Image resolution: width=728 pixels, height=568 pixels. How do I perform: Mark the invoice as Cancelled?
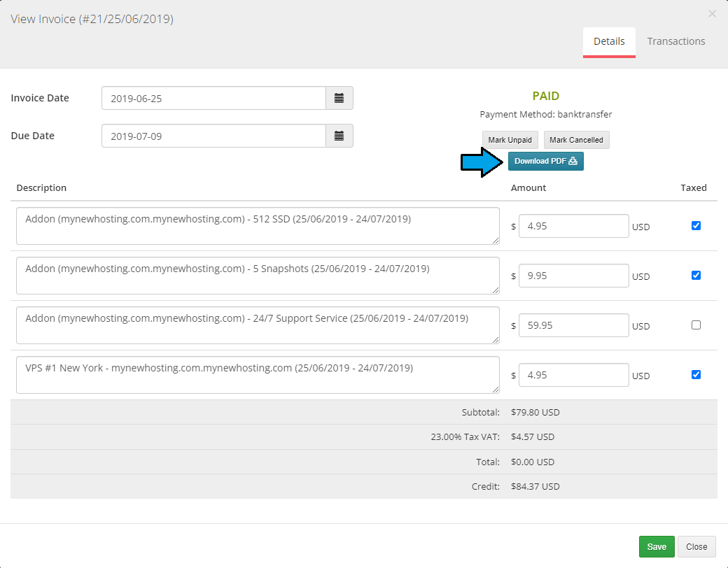pyautogui.click(x=576, y=140)
